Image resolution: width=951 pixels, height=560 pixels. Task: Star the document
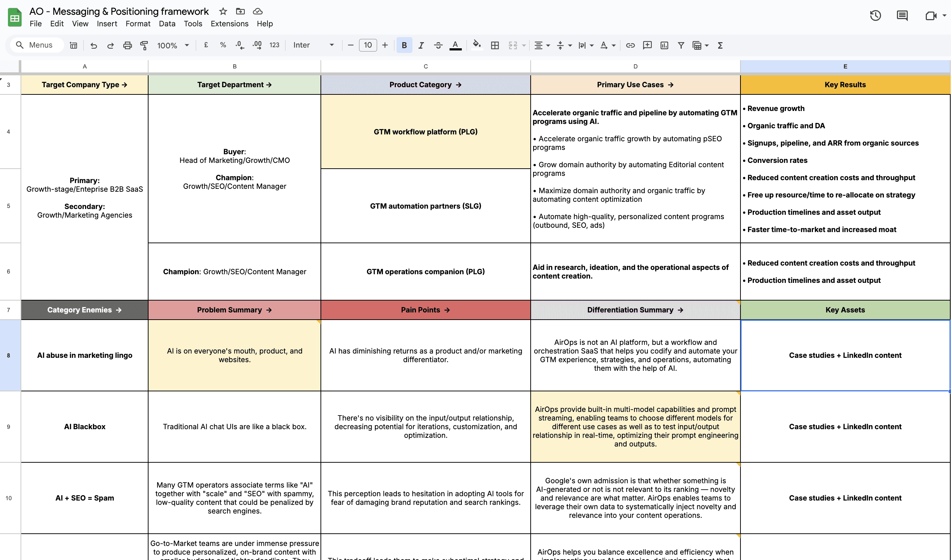[223, 11]
